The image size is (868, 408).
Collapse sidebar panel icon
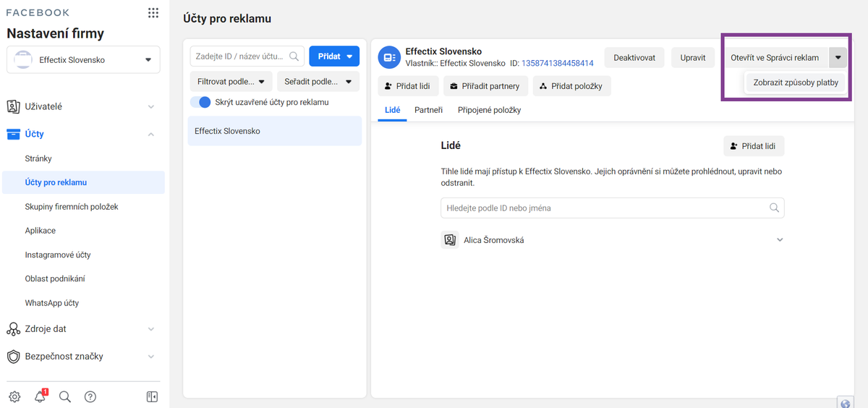152,396
